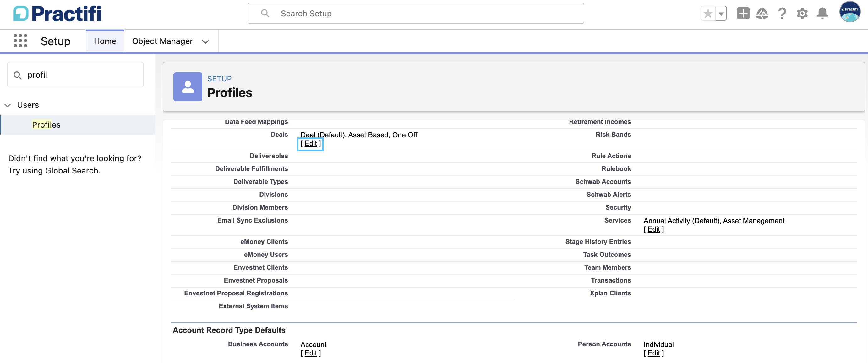Click the Task Outcomes label
The height and width of the screenshot is (363, 868).
click(x=607, y=255)
